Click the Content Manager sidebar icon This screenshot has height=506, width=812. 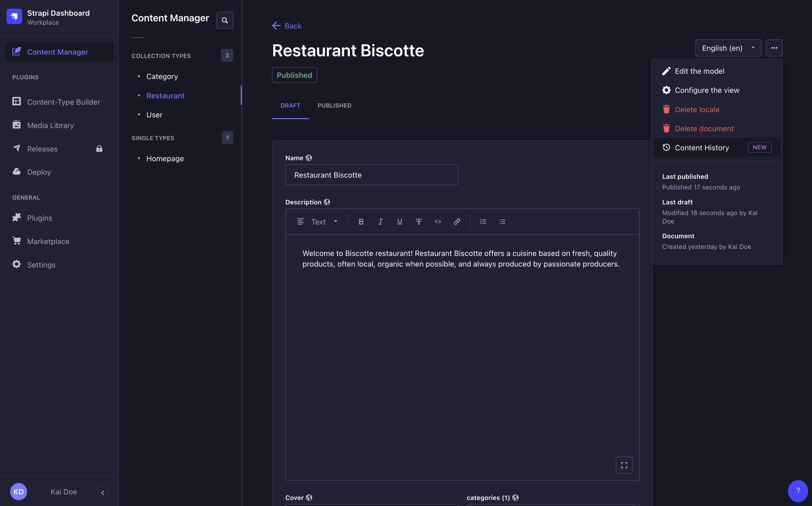pyautogui.click(x=17, y=51)
